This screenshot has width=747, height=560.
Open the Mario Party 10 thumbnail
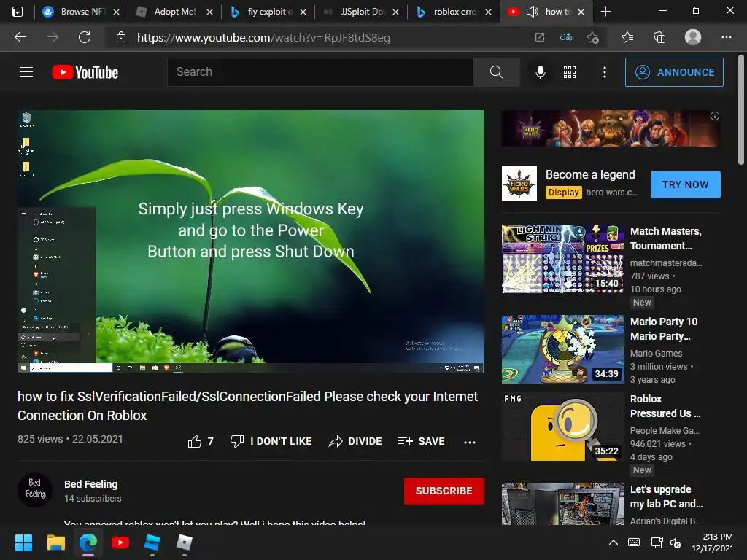(563, 349)
